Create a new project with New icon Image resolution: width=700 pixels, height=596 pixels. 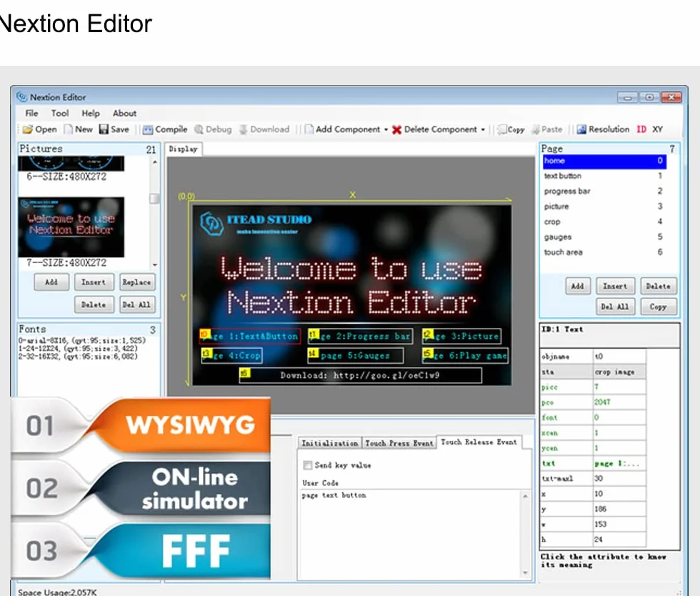click(x=68, y=129)
